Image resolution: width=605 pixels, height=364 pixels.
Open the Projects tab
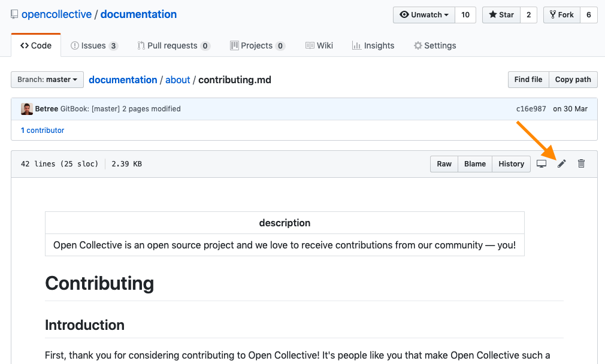click(x=258, y=45)
